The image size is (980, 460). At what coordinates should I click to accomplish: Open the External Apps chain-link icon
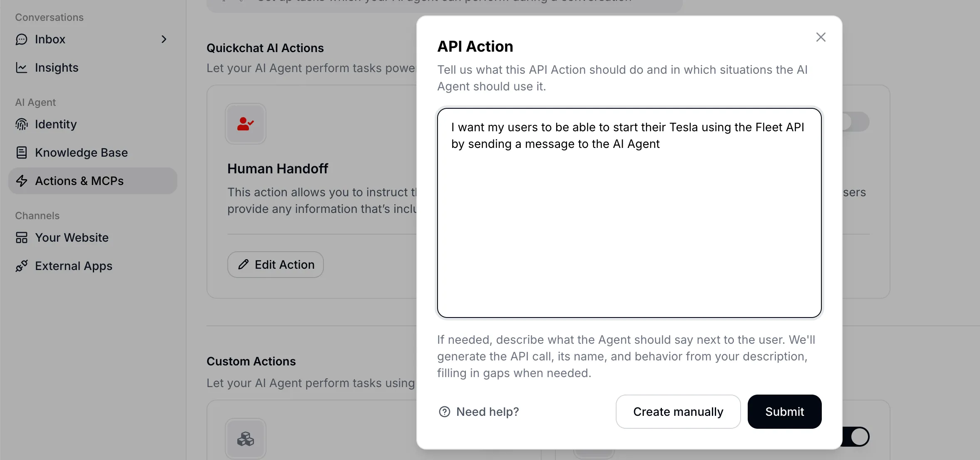click(x=22, y=266)
